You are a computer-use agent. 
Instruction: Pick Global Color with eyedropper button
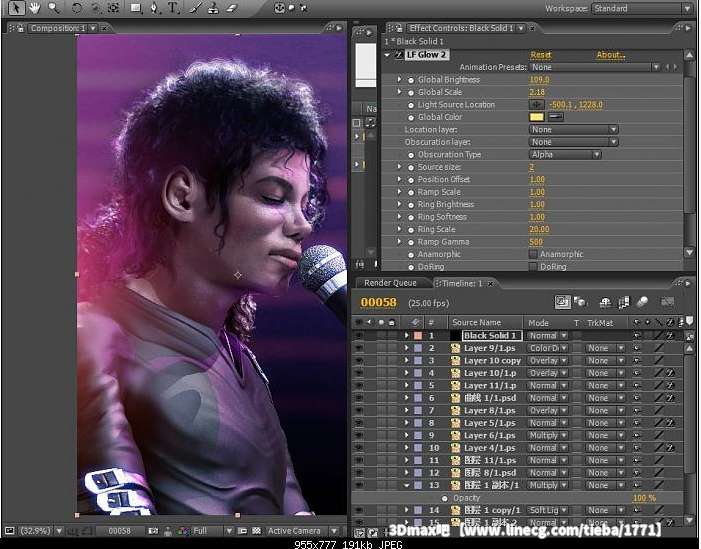555,117
